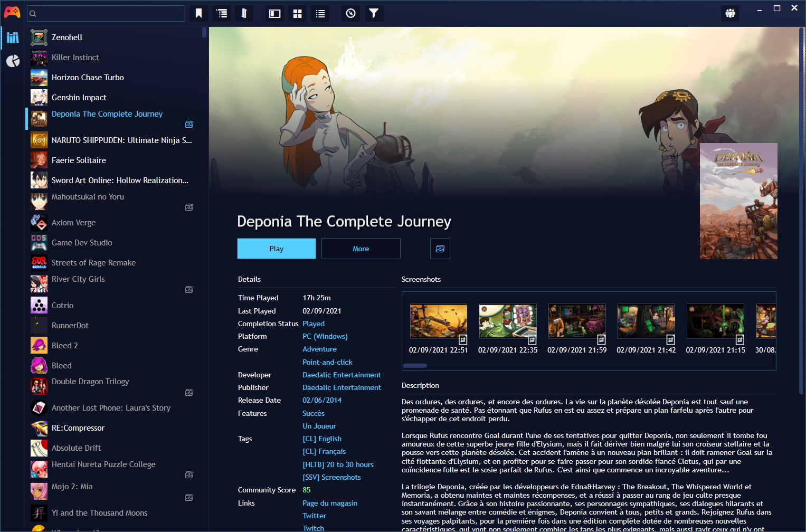Open the sort order icon in toolbar
This screenshot has height=532, width=806.
(x=244, y=13)
